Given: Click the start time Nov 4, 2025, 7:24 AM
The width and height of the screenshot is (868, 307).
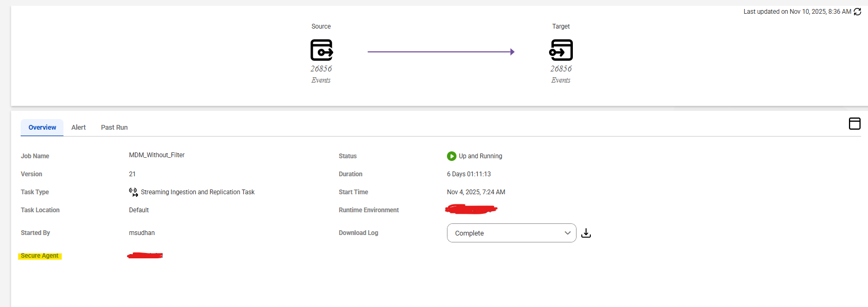Looking at the screenshot, I should pyautogui.click(x=476, y=192).
